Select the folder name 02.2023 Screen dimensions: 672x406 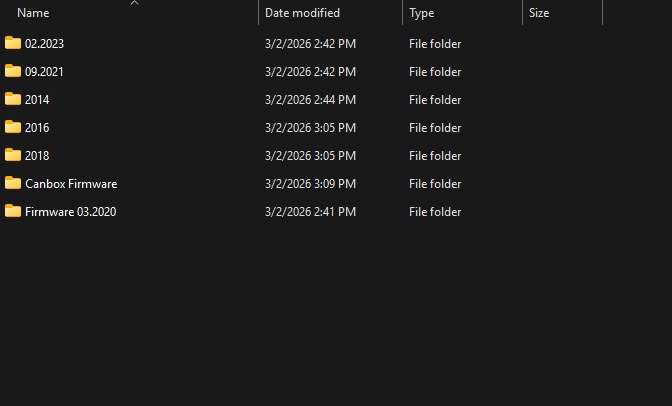click(44, 44)
